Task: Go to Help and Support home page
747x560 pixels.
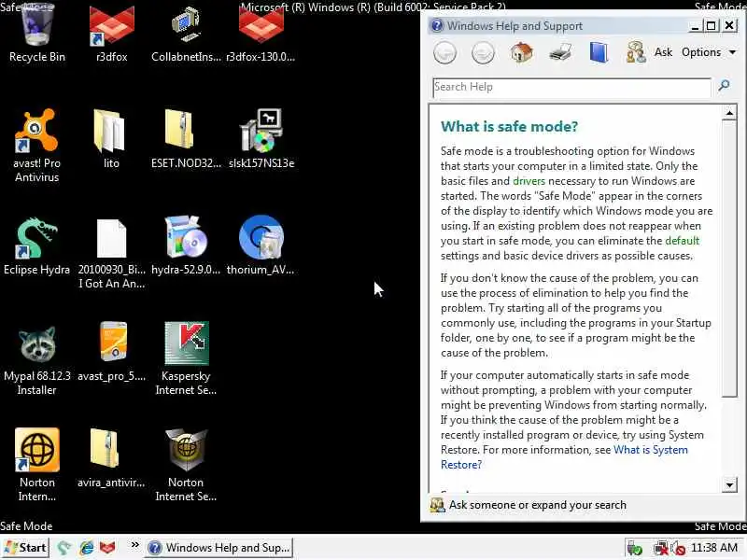Action: (x=522, y=52)
